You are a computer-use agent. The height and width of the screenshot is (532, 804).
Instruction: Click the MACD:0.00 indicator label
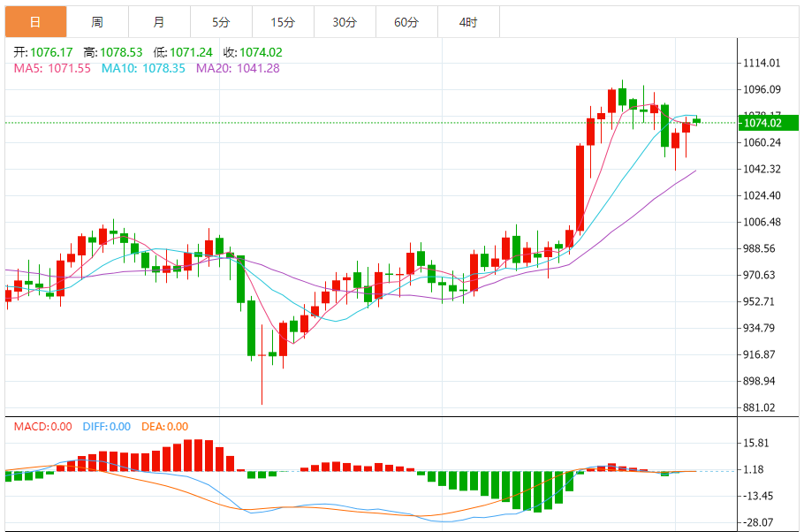pos(42,426)
